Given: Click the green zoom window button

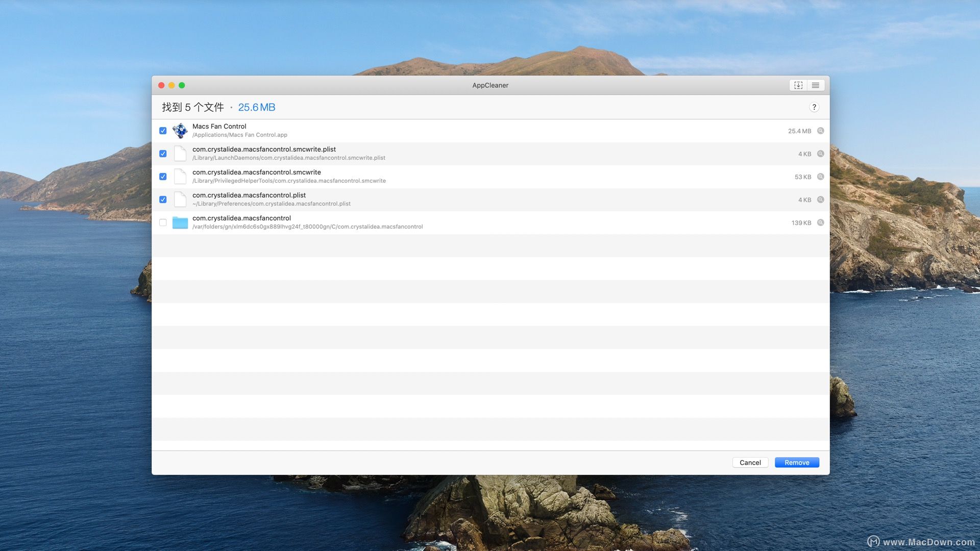Looking at the screenshot, I should pos(182,85).
